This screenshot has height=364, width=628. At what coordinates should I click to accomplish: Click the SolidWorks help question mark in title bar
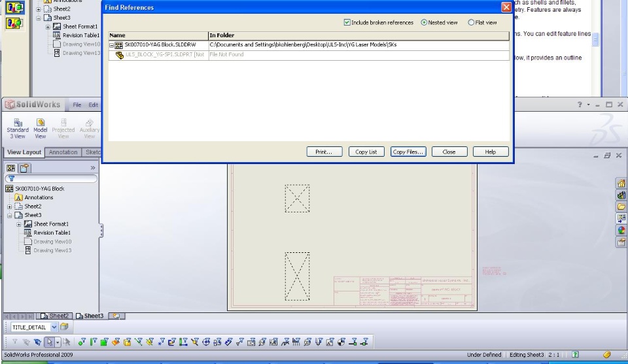[580, 105]
